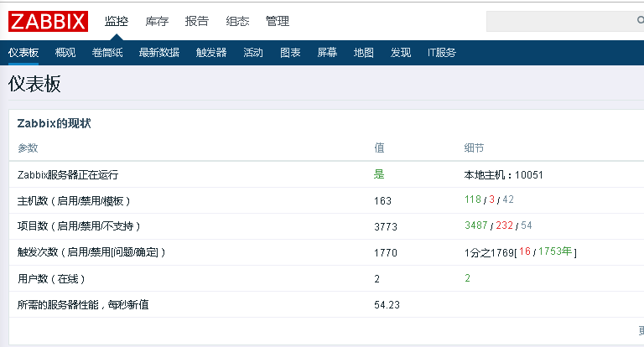Open the 管理 main menu
This screenshot has height=347, width=644.
[278, 21]
